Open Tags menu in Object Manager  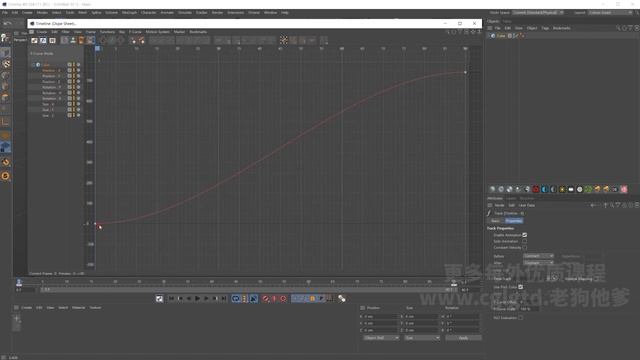coord(545,28)
